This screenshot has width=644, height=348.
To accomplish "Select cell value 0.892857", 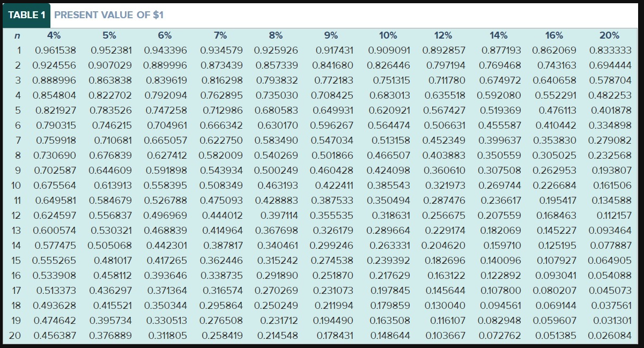I will point(444,50).
